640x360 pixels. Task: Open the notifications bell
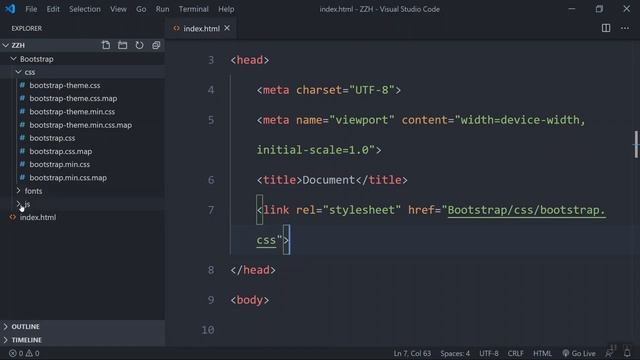coord(627,353)
